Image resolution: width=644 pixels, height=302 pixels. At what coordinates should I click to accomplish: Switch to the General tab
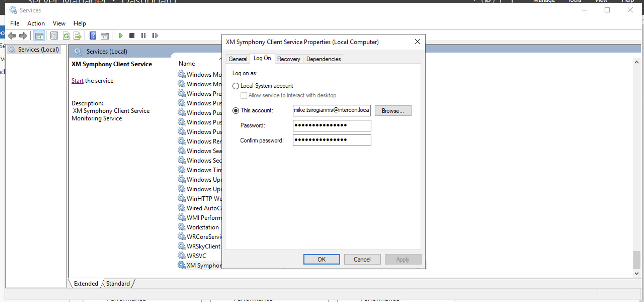[x=238, y=59]
